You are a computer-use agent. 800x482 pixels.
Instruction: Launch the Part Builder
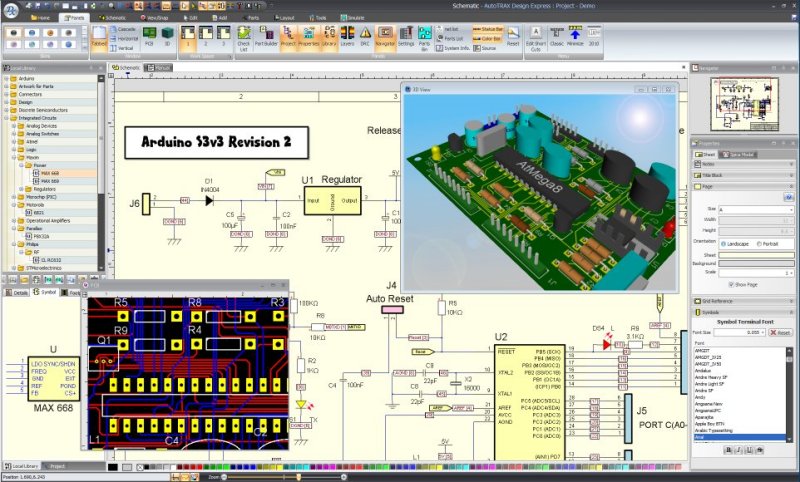266,37
